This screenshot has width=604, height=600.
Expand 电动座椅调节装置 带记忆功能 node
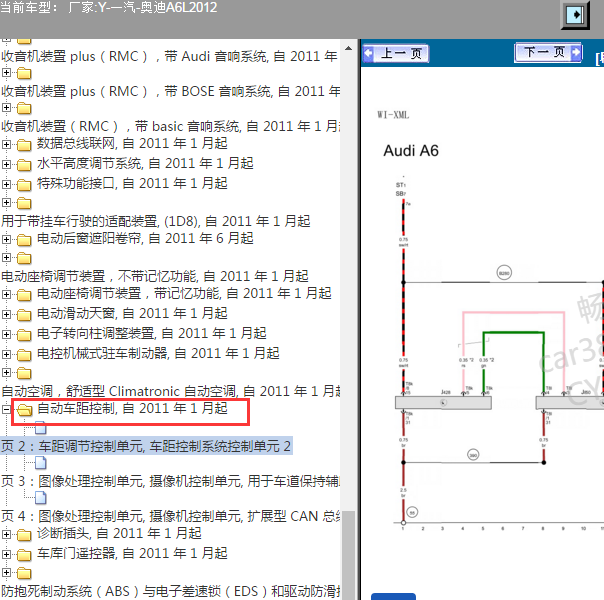point(6,295)
